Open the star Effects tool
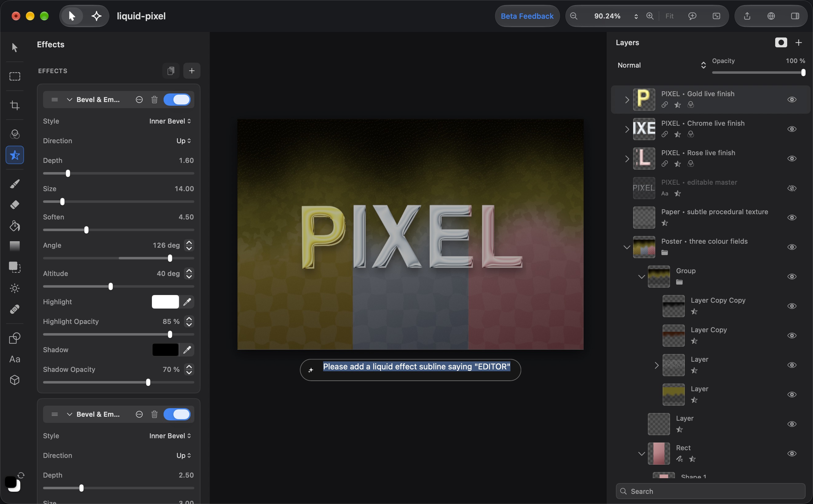Screen dimensions: 813x504 tap(15, 155)
